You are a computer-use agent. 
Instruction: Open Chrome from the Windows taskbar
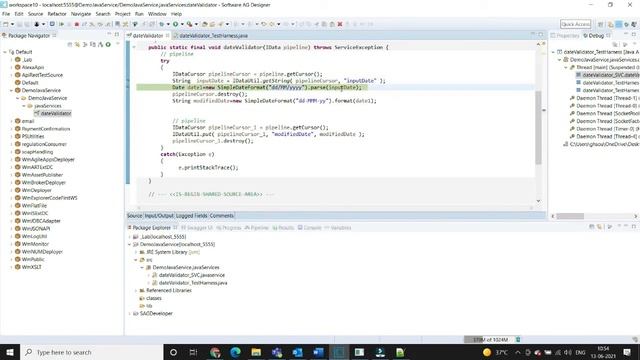[x=215, y=352]
